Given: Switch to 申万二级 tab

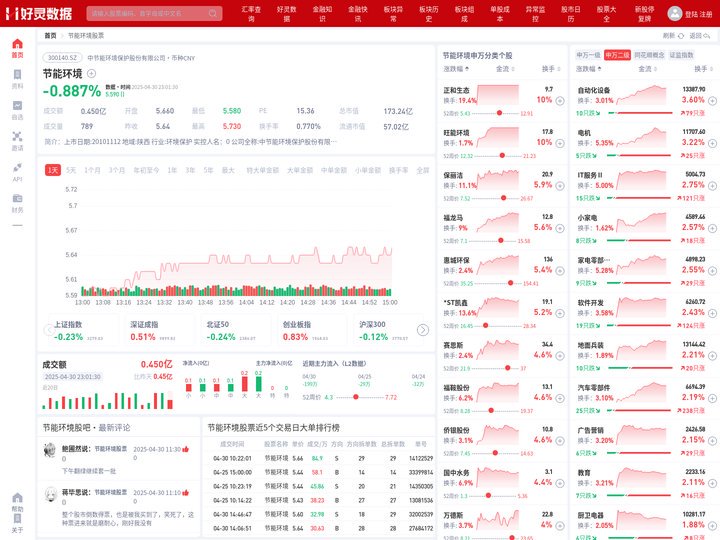Looking at the screenshot, I should click(617, 55).
